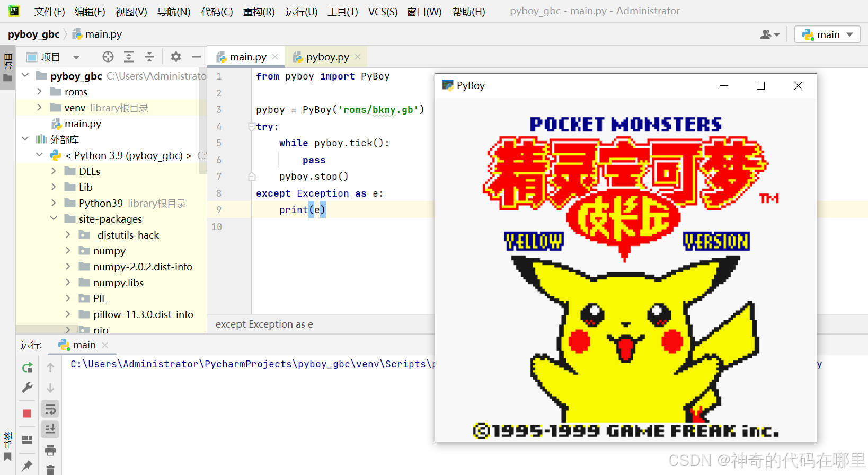Image resolution: width=868 pixels, height=475 pixels.
Task: Click the user account icon in toolbar
Action: pos(769,34)
